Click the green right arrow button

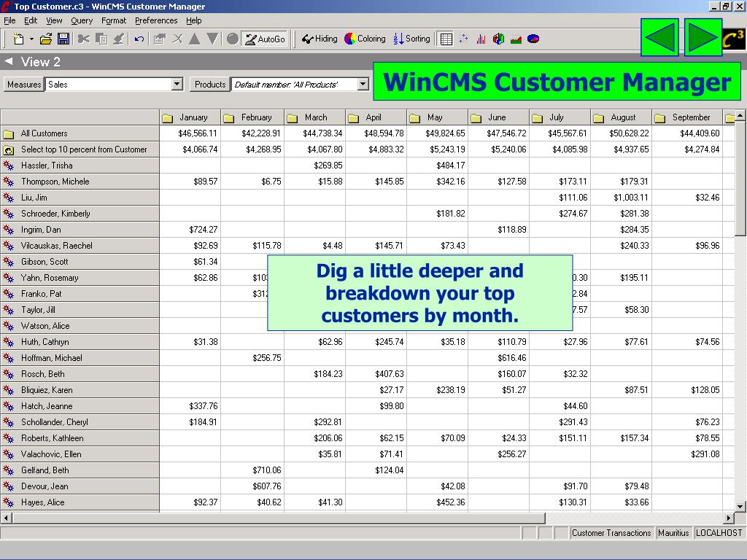point(703,38)
